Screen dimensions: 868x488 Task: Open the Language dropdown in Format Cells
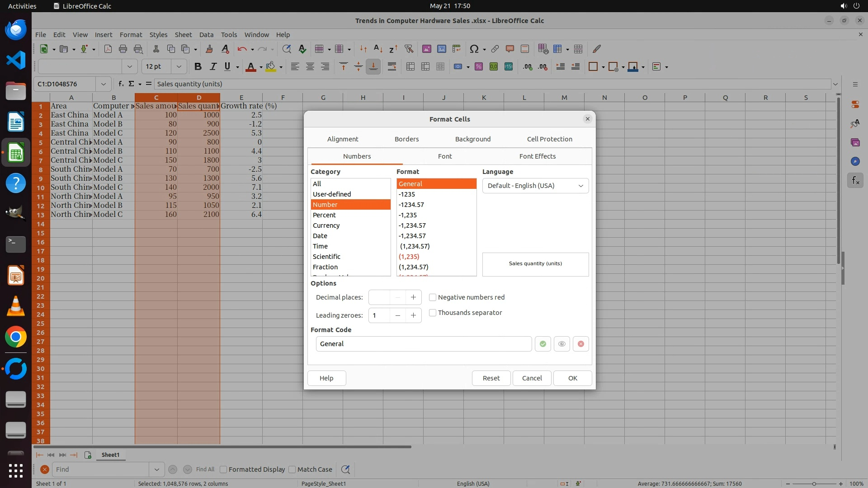click(x=535, y=186)
